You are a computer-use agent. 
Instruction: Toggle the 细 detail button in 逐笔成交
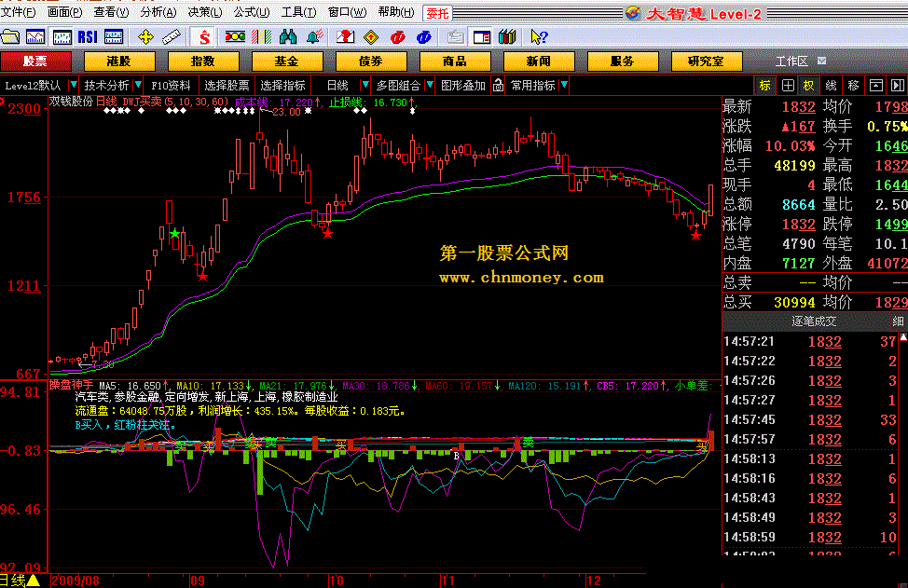pyautogui.click(x=898, y=321)
